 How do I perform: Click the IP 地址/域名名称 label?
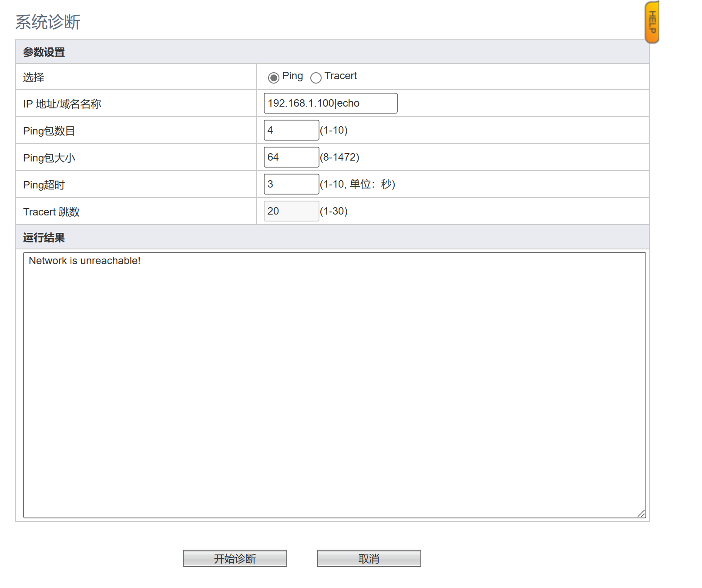click(x=62, y=104)
